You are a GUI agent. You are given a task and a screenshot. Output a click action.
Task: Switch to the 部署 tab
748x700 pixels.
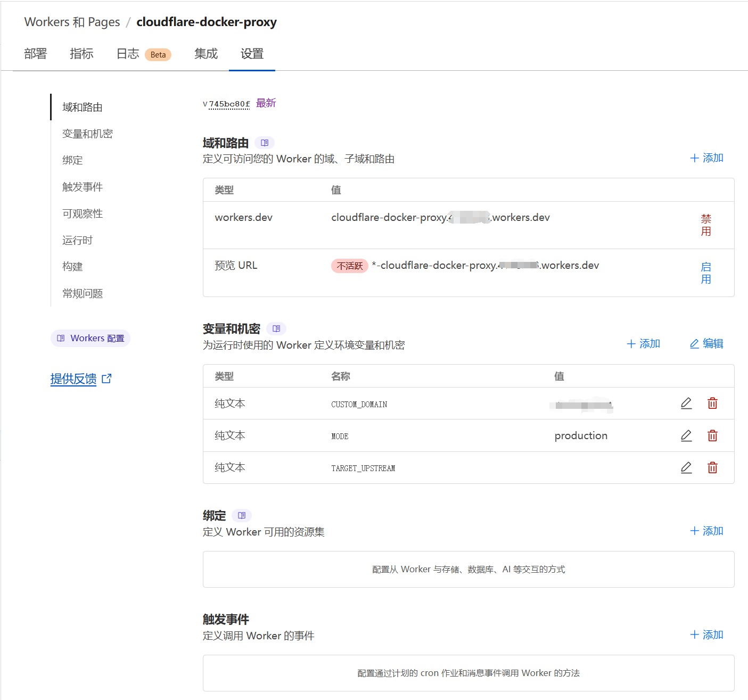point(36,54)
